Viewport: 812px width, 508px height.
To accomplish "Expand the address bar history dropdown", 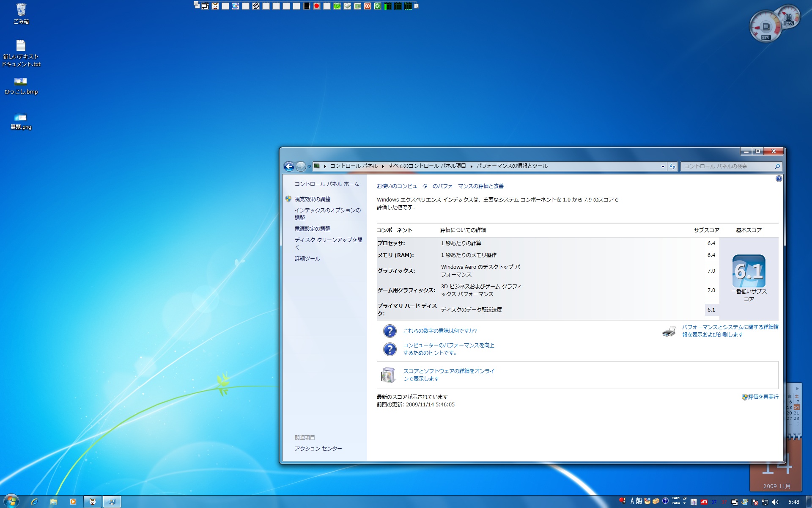I will [x=663, y=166].
